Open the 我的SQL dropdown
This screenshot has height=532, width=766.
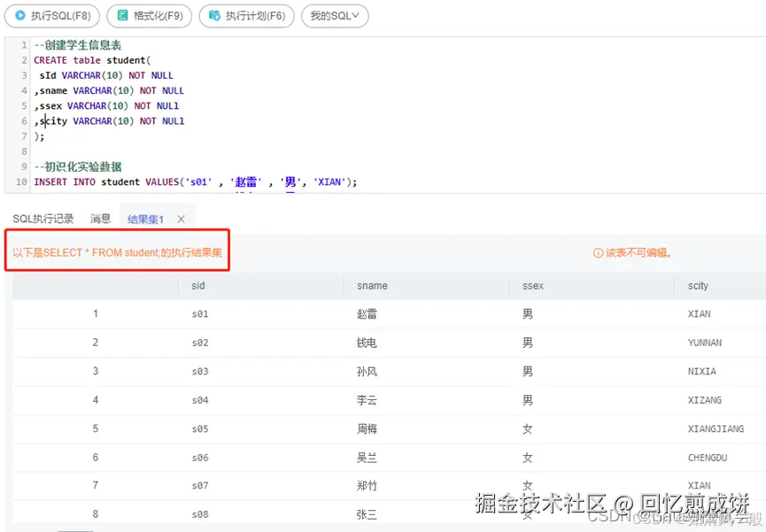pyautogui.click(x=335, y=16)
